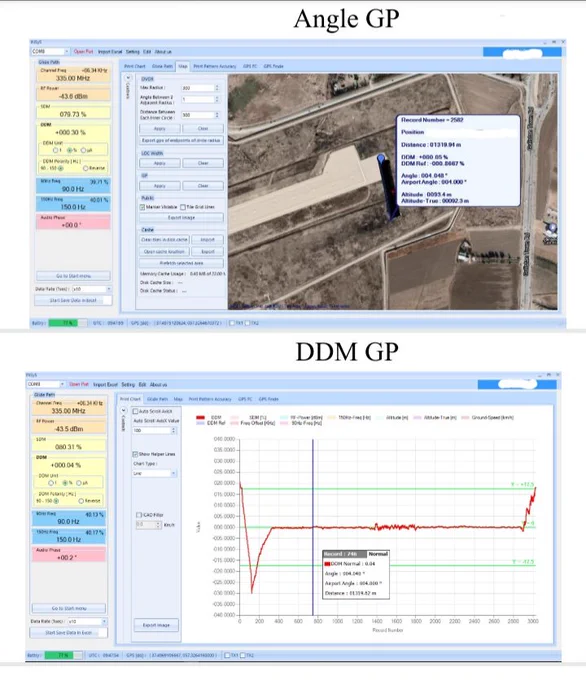Open Import Excel menu in Map window
The width and height of the screenshot is (586, 680).
[110, 52]
